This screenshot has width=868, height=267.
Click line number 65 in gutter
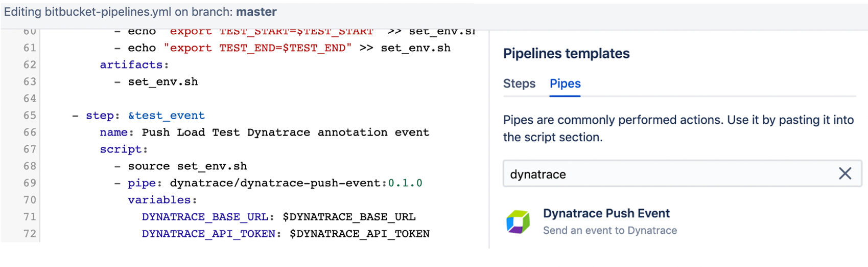30,116
